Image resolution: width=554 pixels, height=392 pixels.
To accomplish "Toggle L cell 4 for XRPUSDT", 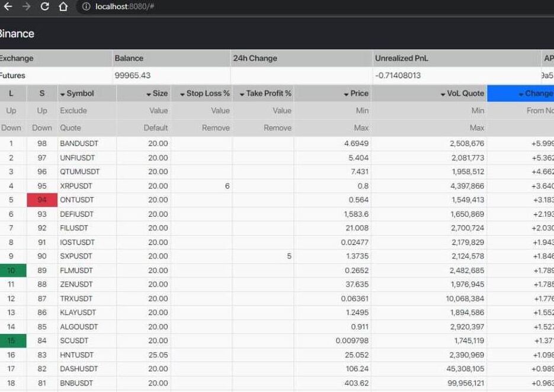I will point(12,186).
